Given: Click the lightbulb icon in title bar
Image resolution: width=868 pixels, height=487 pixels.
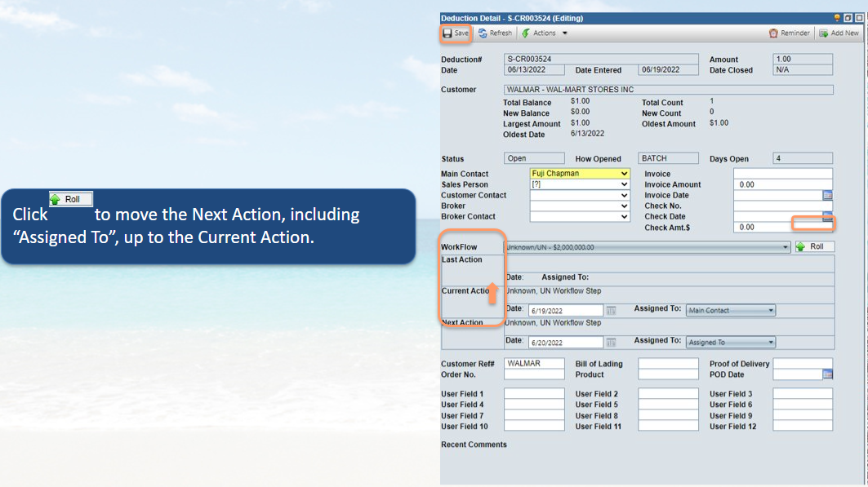Looking at the screenshot, I should pos(837,18).
